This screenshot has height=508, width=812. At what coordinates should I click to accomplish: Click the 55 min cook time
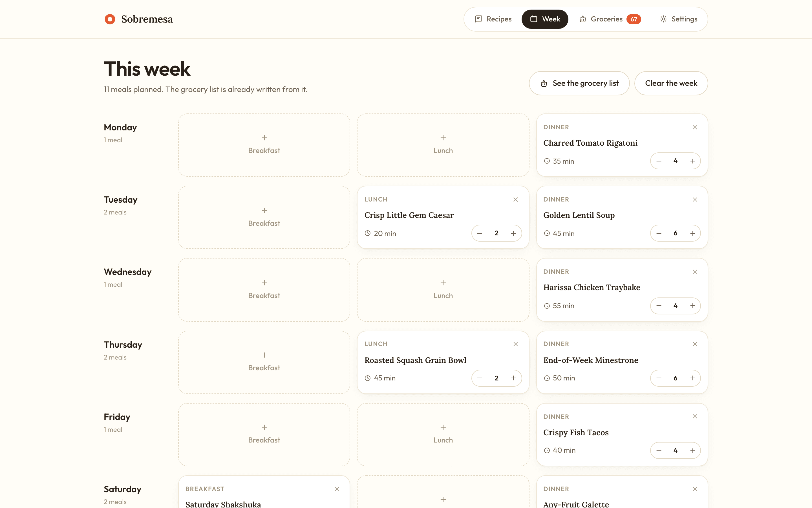[x=559, y=306]
